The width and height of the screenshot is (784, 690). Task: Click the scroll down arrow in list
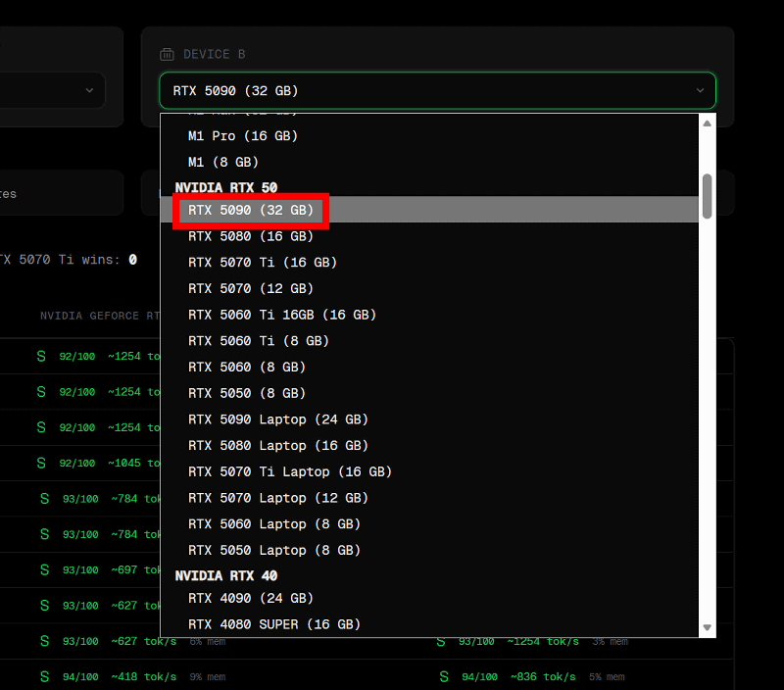(x=707, y=627)
